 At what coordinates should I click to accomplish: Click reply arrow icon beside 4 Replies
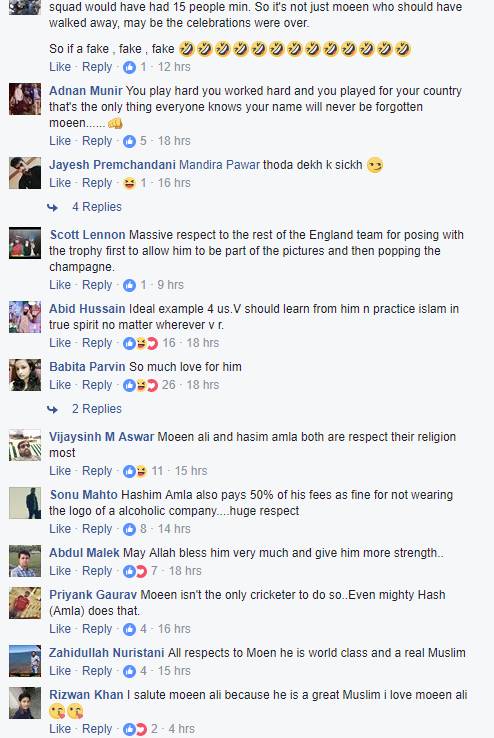pyautogui.click(x=52, y=207)
